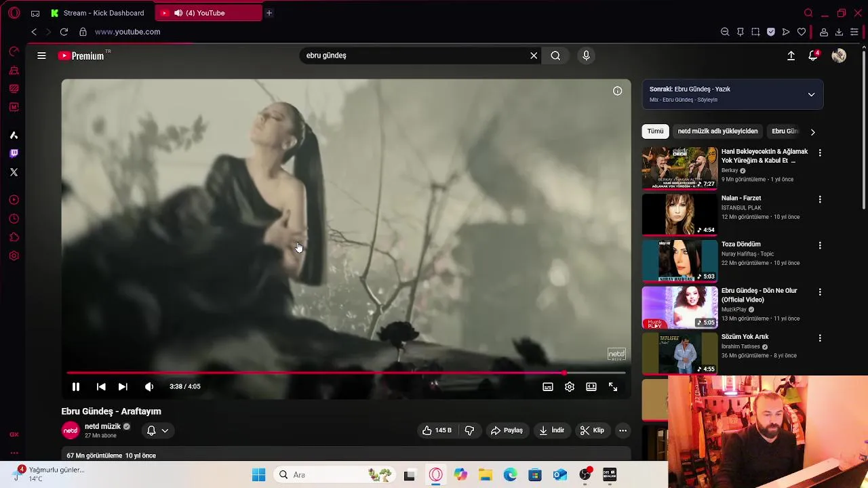Create a clip with Klip
Viewport: 868px width, 488px height.
(592, 430)
